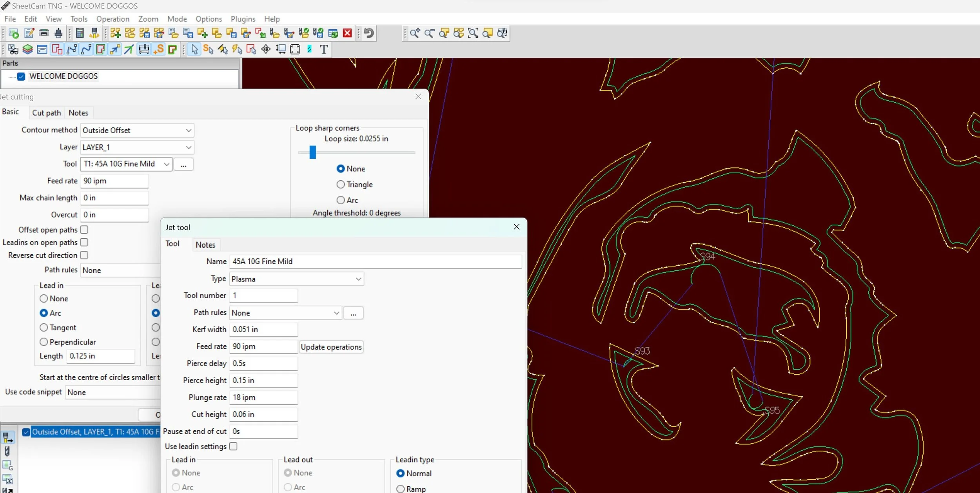Select the Triangle loop corner radio

[x=341, y=184]
